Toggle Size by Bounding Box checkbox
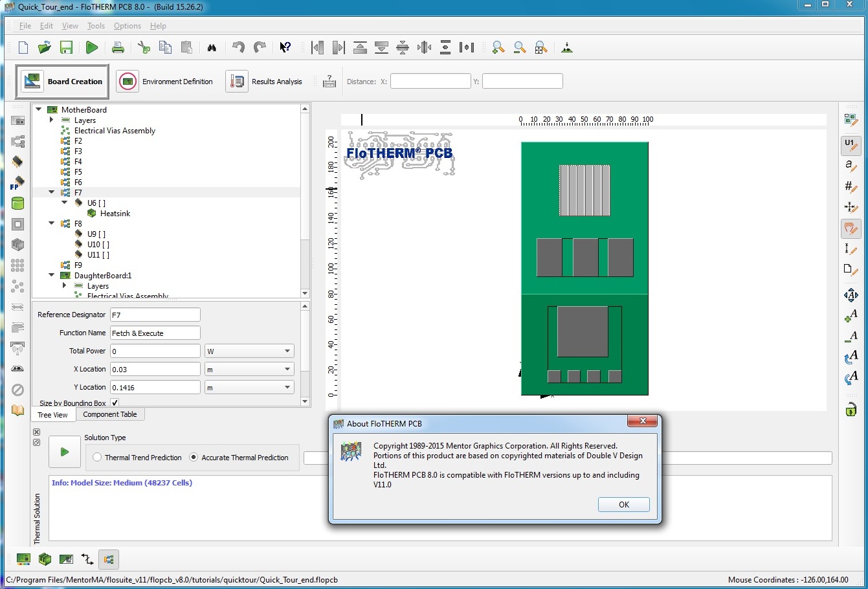868x589 pixels. (115, 403)
